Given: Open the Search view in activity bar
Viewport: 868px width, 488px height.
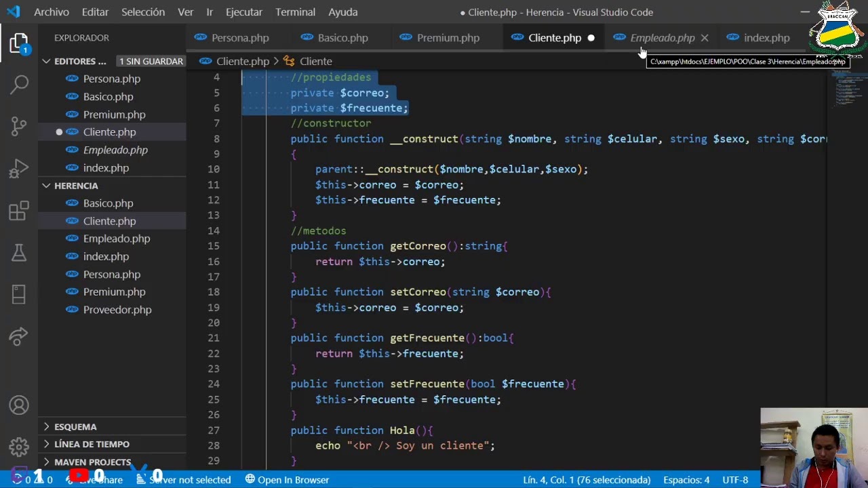Looking at the screenshot, I should 19,85.
